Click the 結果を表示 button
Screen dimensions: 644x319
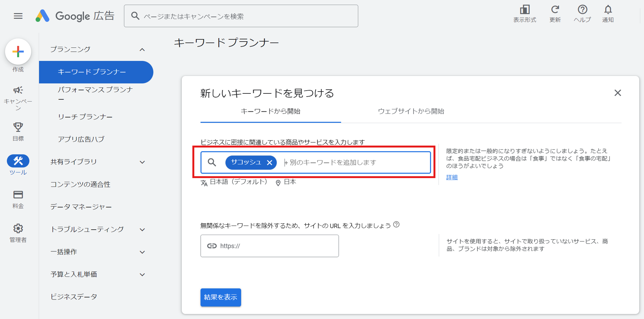coord(221,297)
